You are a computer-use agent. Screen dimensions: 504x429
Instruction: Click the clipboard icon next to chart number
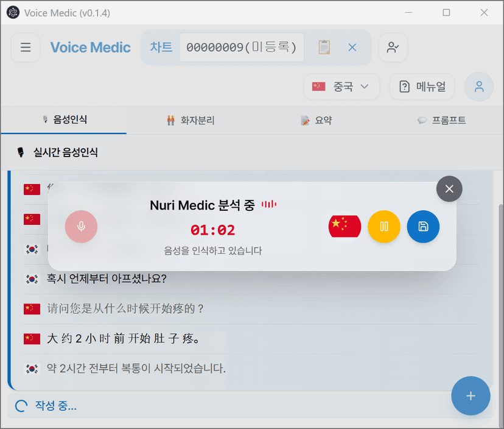point(324,47)
